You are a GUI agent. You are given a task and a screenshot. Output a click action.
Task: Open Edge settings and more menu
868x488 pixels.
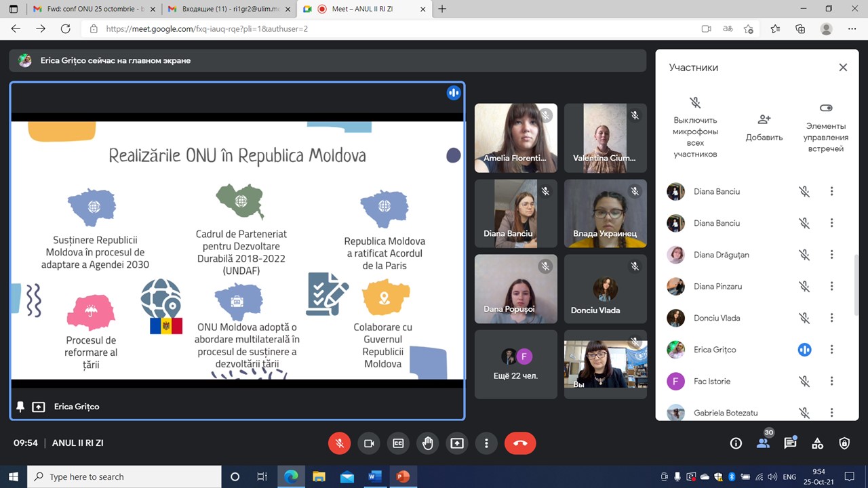852,28
